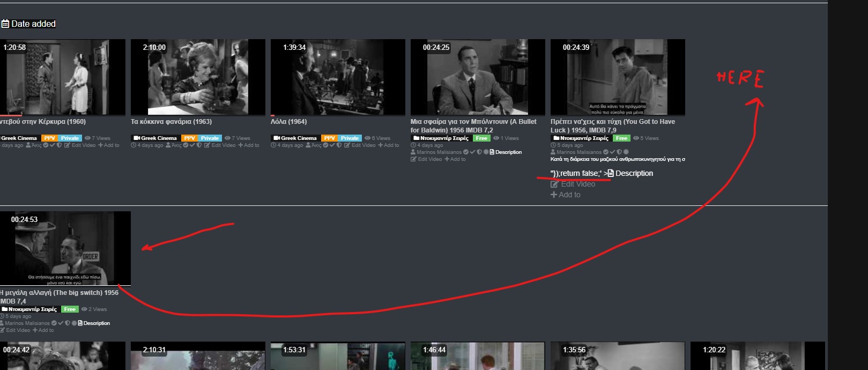Open the 1:20:58 Κέρκυρα (1960) video thumbnail
The width and height of the screenshot is (868, 370).
coord(63,77)
